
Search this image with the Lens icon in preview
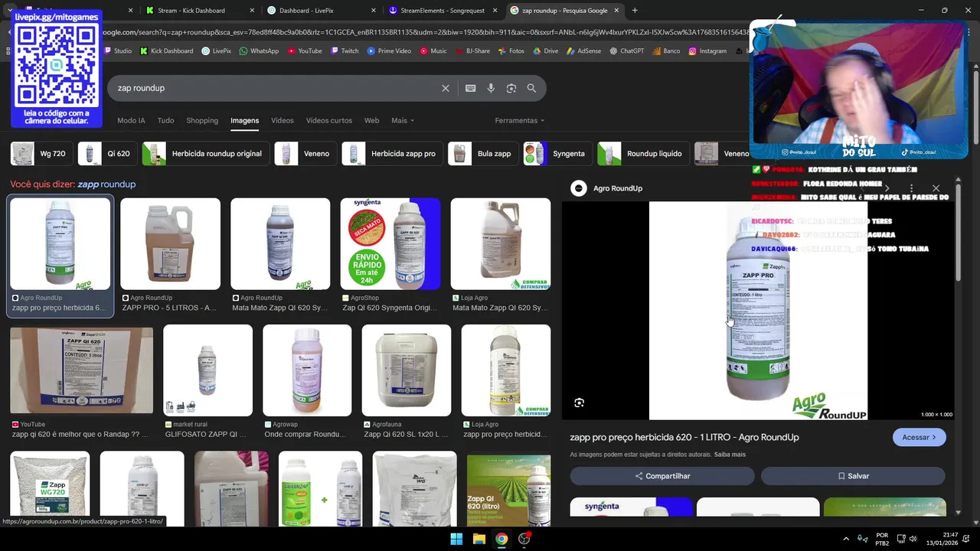pyautogui.click(x=580, y=403)
